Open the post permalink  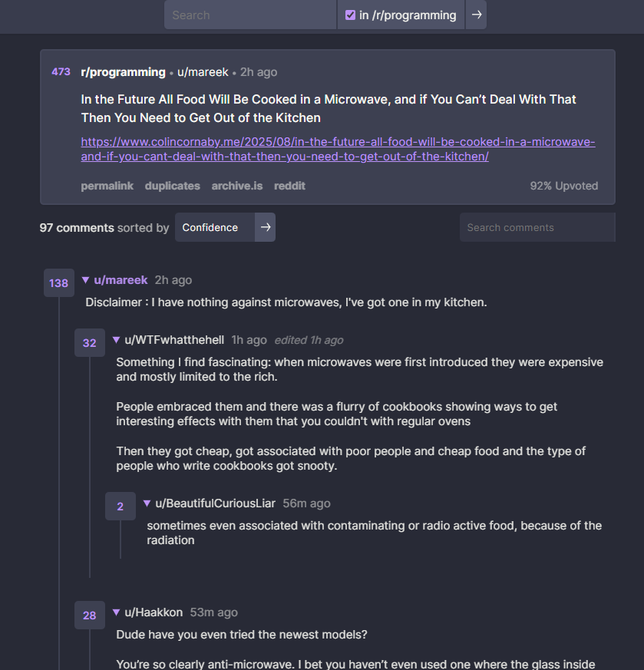107,186
